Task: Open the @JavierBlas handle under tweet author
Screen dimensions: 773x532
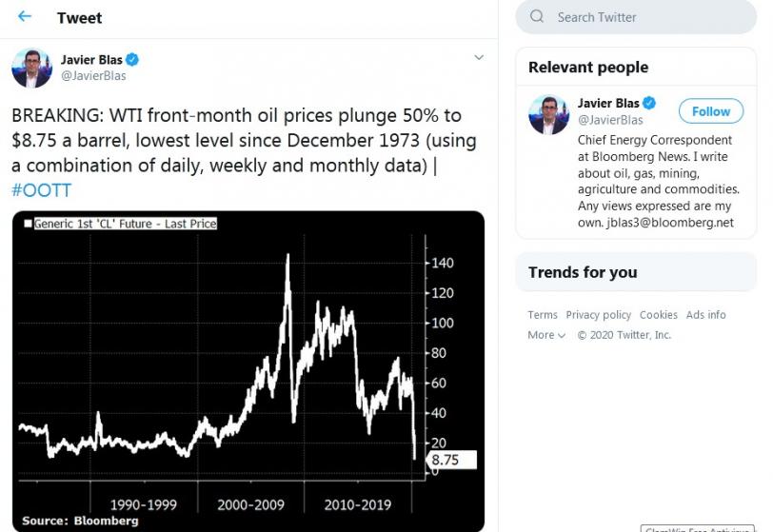Action: click(x=93, y=76)
